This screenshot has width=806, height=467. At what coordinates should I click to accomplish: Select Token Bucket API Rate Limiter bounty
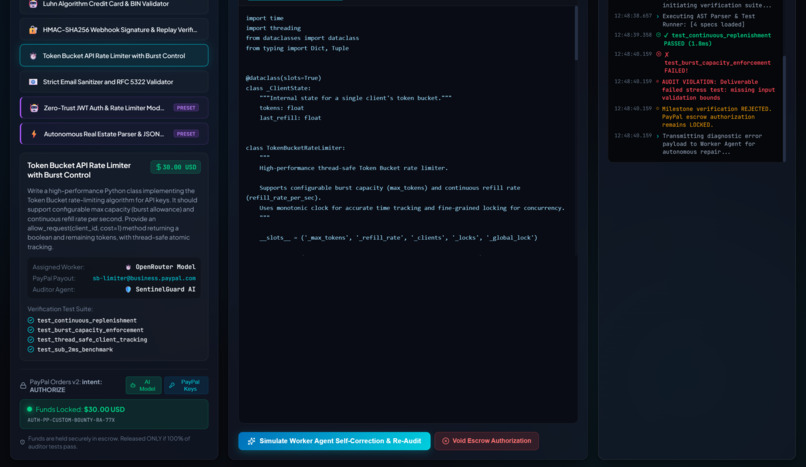[x=114, y=55]
